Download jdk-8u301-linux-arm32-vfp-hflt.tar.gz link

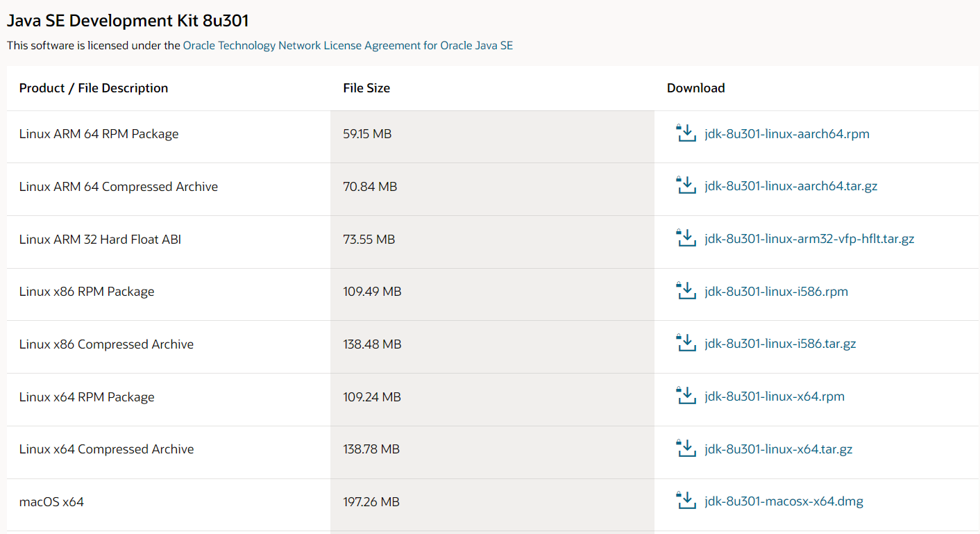point(809,239)
